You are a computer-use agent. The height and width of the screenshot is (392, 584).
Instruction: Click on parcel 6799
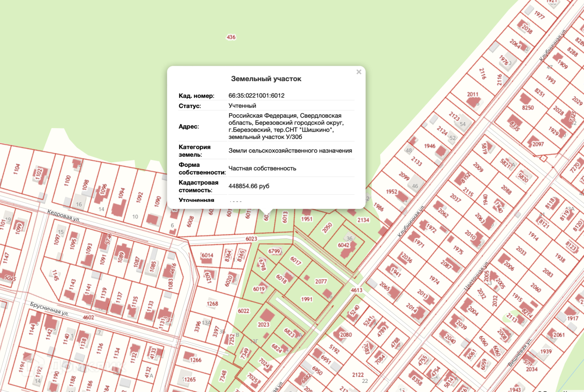click(274, 251)
